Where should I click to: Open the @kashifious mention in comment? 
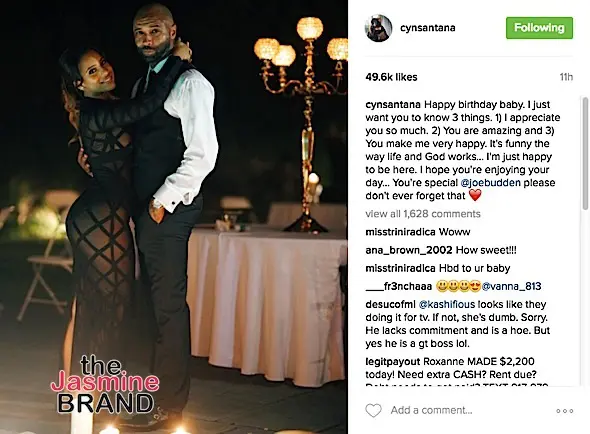447,304
